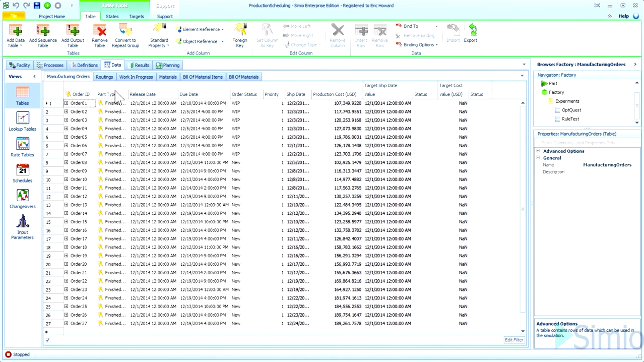The width and height of the screenshot is (644, 362).
Task: Select Part in the navigation tree
Action: tap(553, 84)
